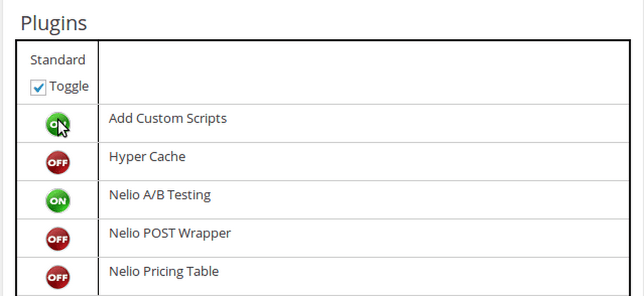Pick the Nelio POST Wrapper name text
Screen dimensions: 644x296
(170, 234)
